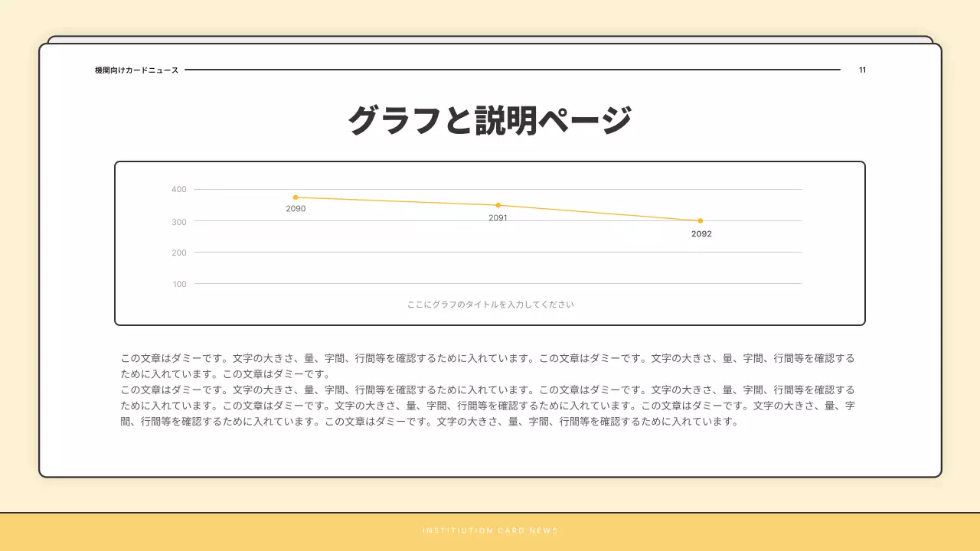
Task: Click the 300 axis label
Action: [178, 220]
